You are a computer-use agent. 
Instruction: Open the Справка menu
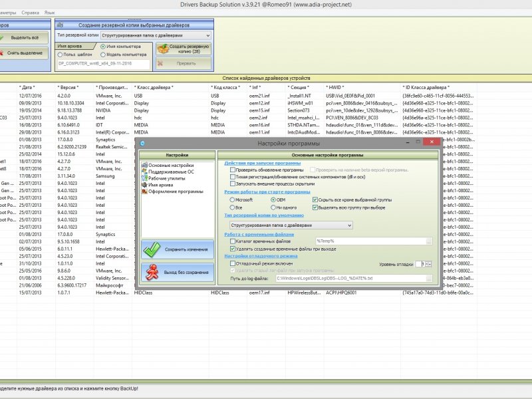point(30,13)
